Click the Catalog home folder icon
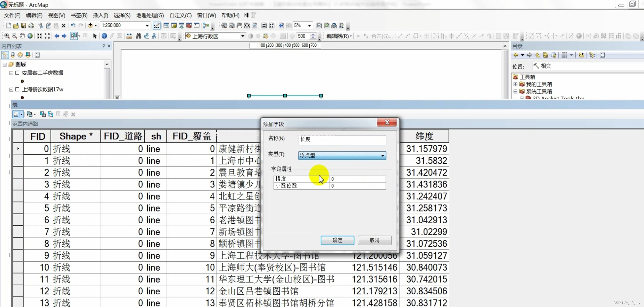This screenshot has width=644, height=307. [x=545, y=55]
